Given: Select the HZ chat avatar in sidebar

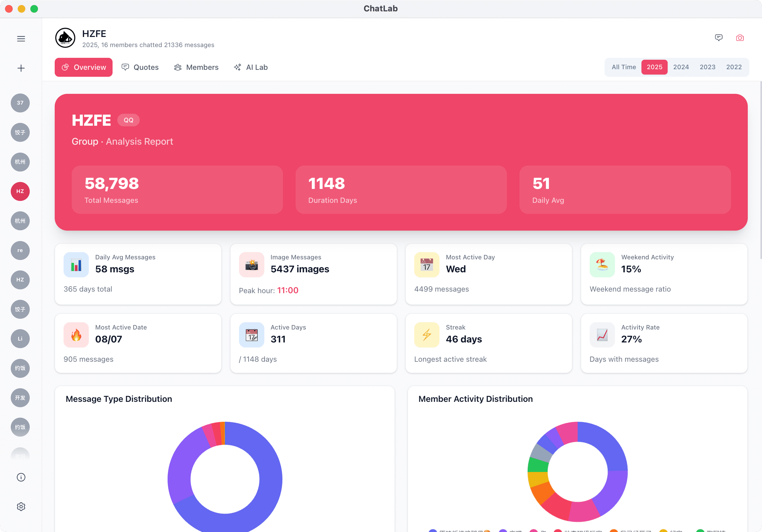Looking at the screenshot, I should point(20,191).
